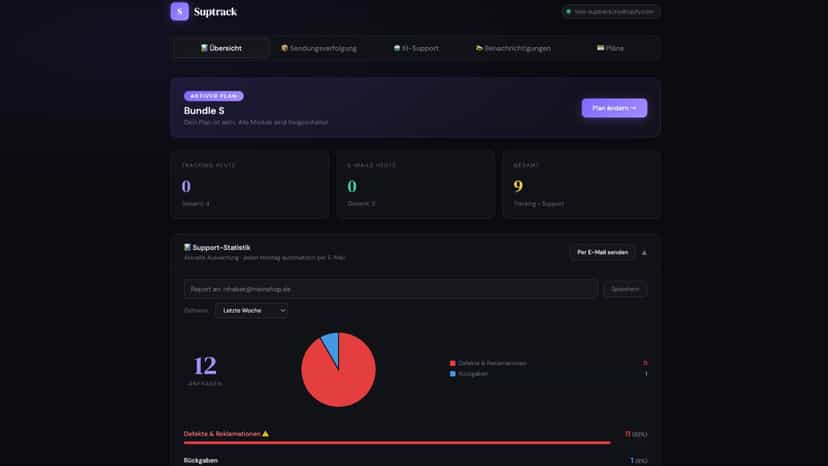Click the Speichern button

click(x=625, y=289)
